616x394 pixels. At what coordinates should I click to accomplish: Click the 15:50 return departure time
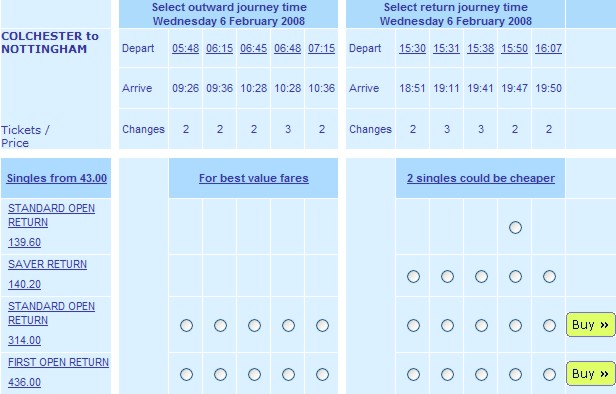[x=514, y=48]
